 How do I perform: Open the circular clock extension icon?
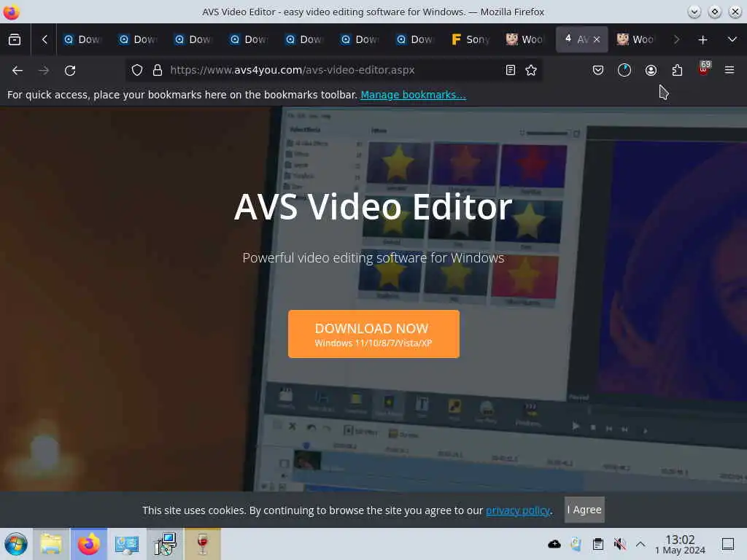click(x=624, y=71)
